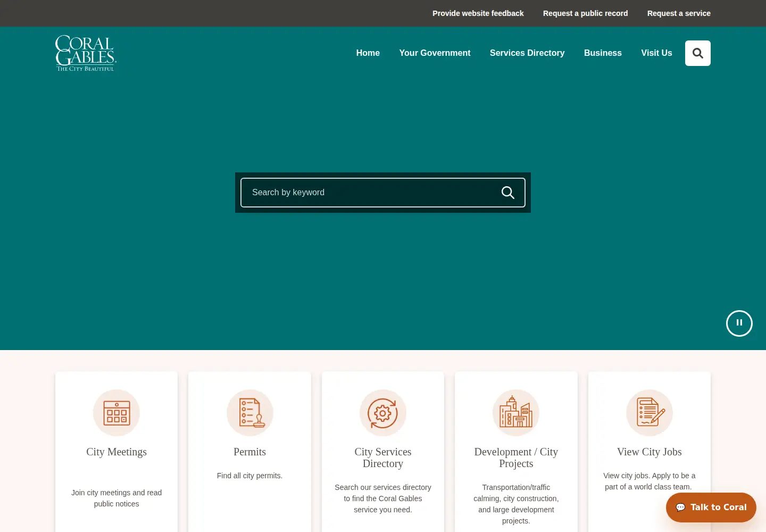Screen dimensions: 766x532
Task: Click the Permits stamp icon
Action: pos(250,413)
